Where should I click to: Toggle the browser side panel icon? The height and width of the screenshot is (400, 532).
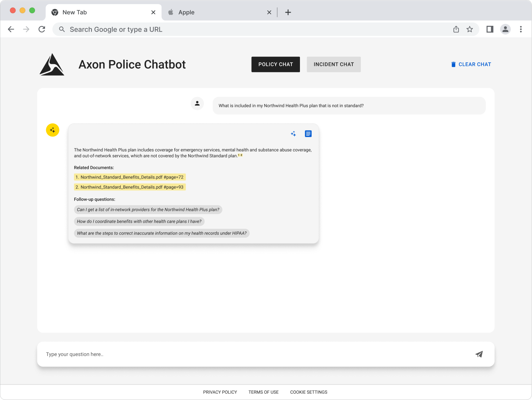pos(490,29)
